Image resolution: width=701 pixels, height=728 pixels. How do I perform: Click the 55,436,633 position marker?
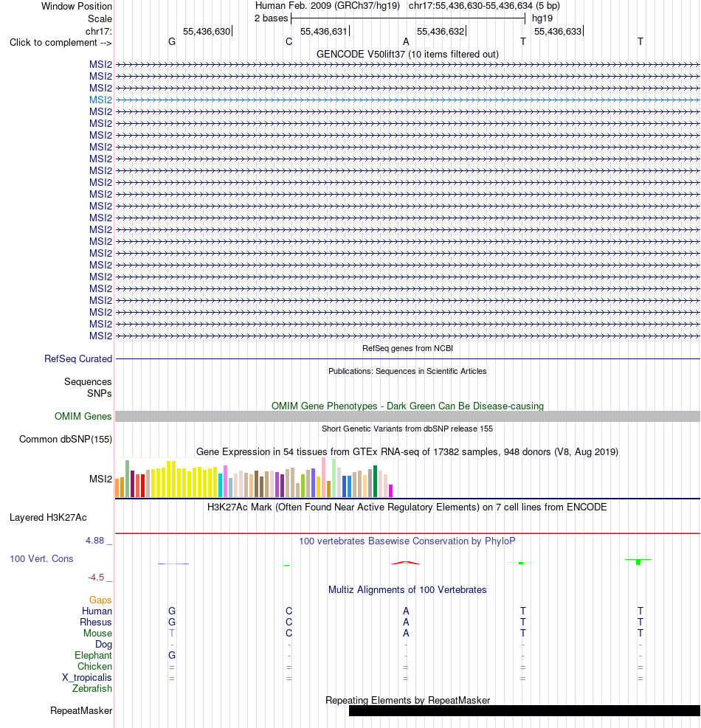pos(559,31)
